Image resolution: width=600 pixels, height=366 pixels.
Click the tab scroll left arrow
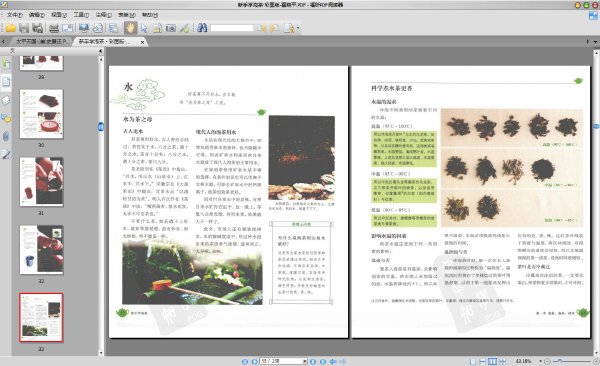coord(3,41)
